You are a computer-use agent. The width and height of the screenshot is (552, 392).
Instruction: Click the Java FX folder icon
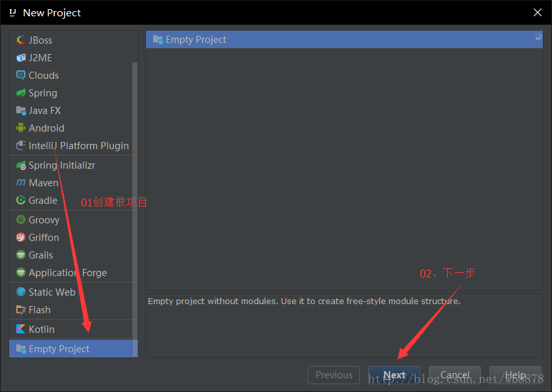21,111
